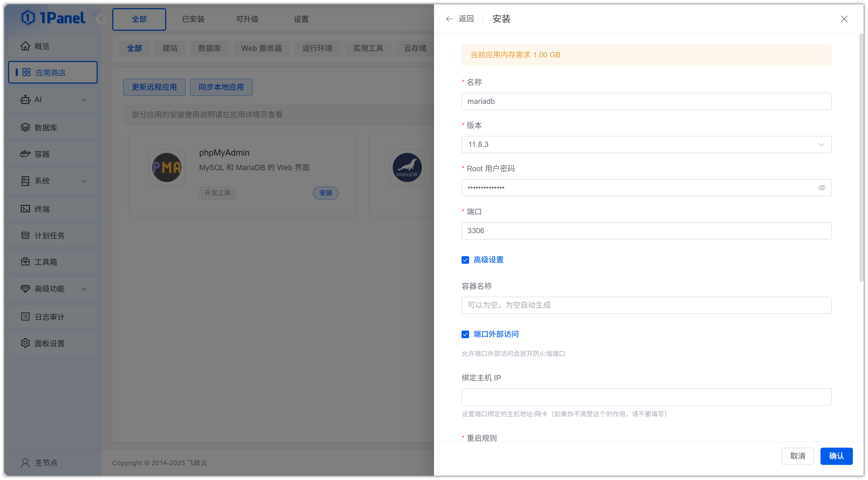Click the phpMyAdmin PMA logo
The image size is (868, 480).
point(167,167)
